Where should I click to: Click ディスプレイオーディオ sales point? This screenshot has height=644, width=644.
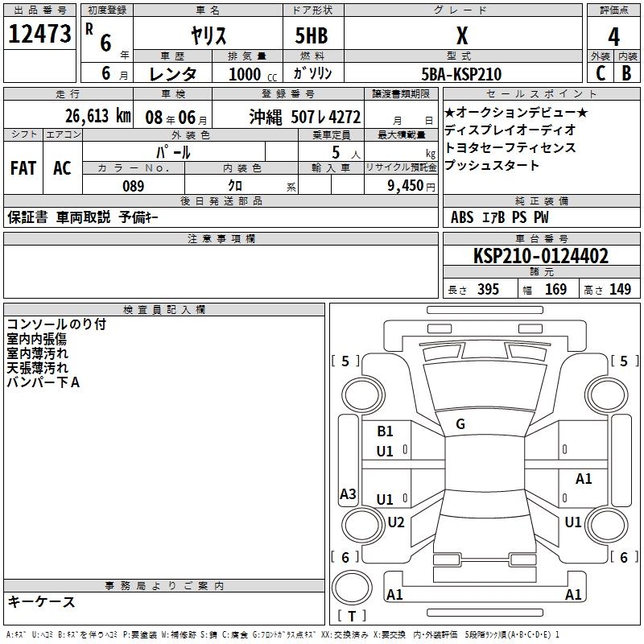510,130
